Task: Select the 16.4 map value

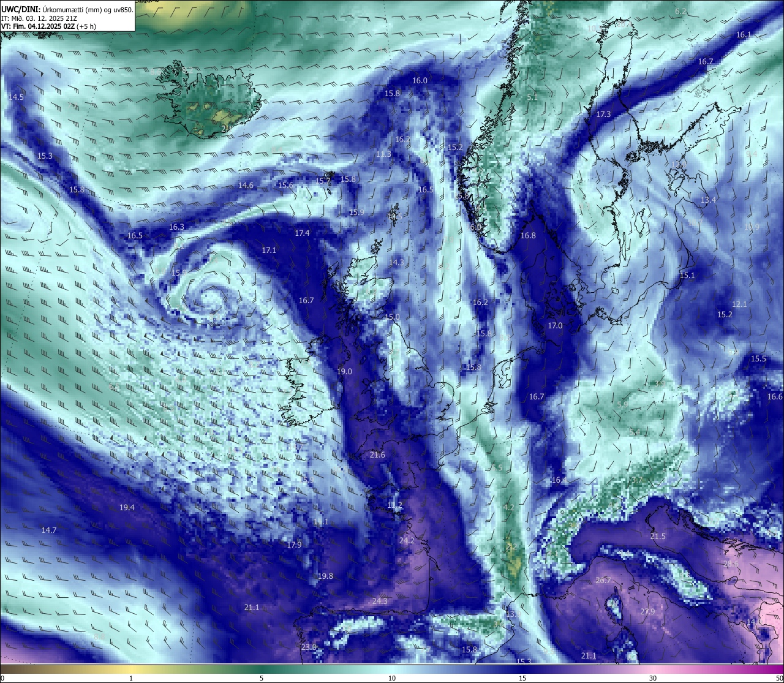Action: tap(559, 480)
